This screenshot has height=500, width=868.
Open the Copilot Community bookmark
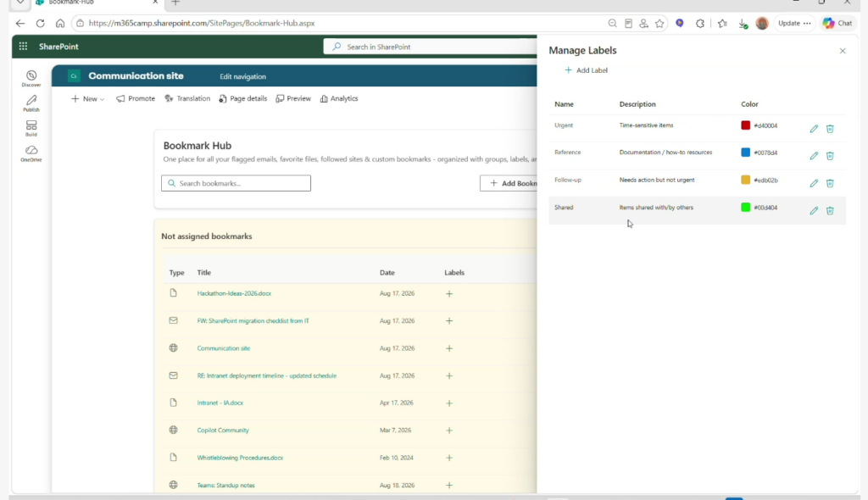[223, 431]
